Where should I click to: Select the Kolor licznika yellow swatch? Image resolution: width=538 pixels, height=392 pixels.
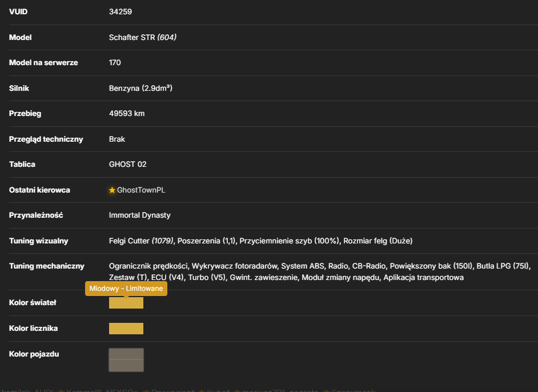(126, 329)
